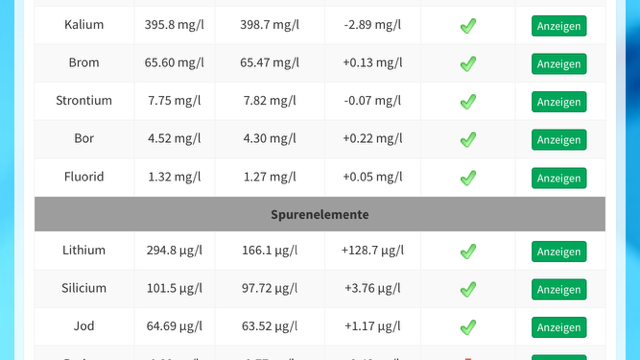The width and height of the screenshot is (640, 360).
Task: Click Anzeigen for Silicium
Action: point(559,289)
